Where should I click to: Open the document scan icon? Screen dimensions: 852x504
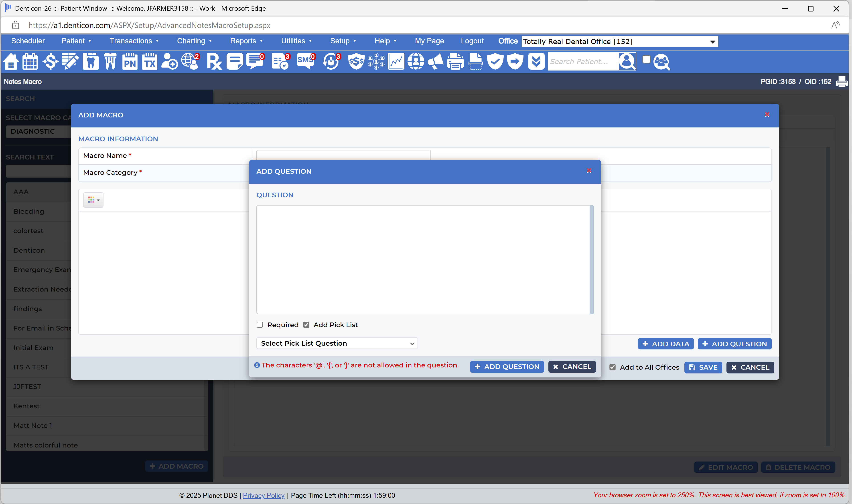[x=475, y=61]
